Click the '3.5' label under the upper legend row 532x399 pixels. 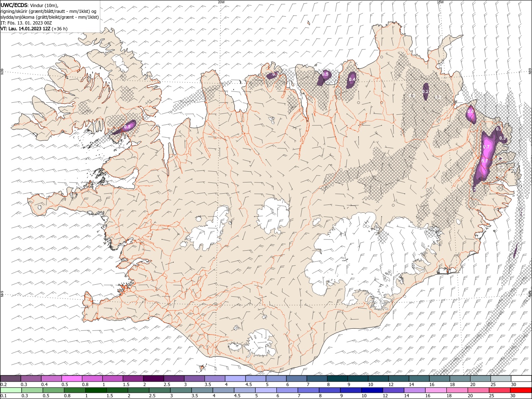pyautogui.click(x=207, y=384)
